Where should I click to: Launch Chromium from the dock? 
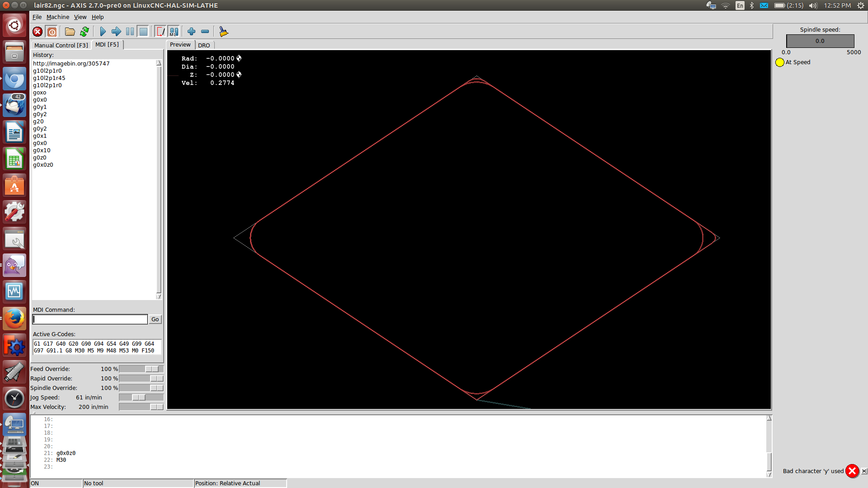(14, 79)
